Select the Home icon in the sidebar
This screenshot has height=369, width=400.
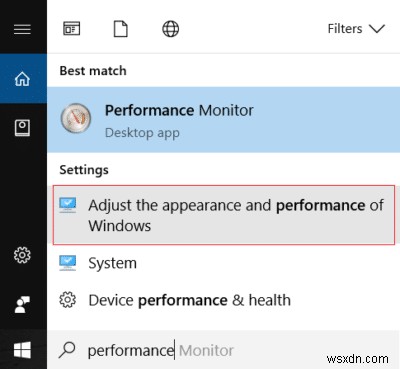coord(22,79)
